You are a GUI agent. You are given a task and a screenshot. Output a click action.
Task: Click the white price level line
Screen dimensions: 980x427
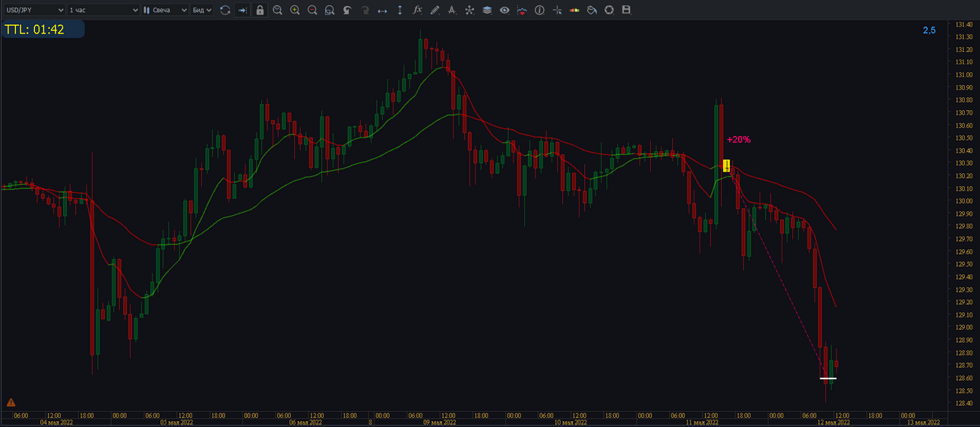pyautogui.click(x=828, y=378)
